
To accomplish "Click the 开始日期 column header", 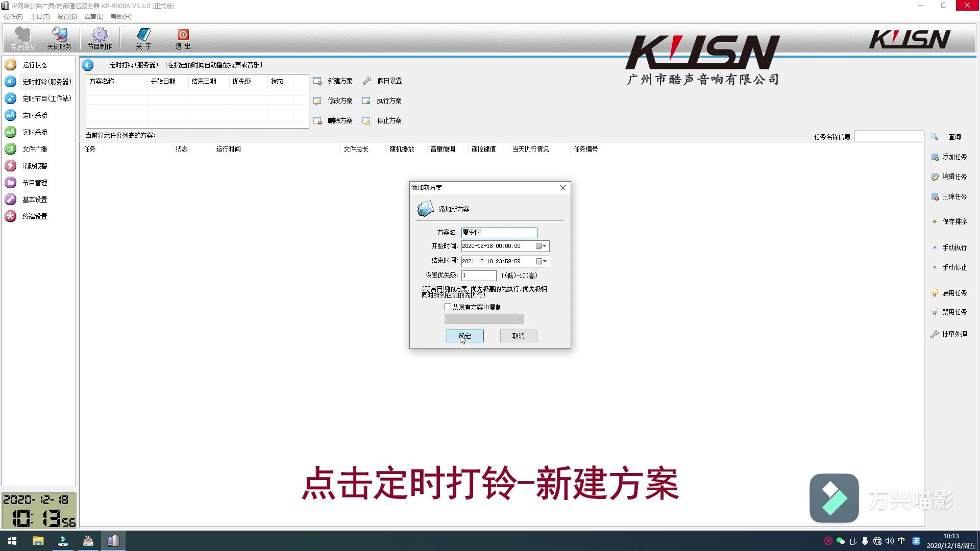I will coord(168,81).
